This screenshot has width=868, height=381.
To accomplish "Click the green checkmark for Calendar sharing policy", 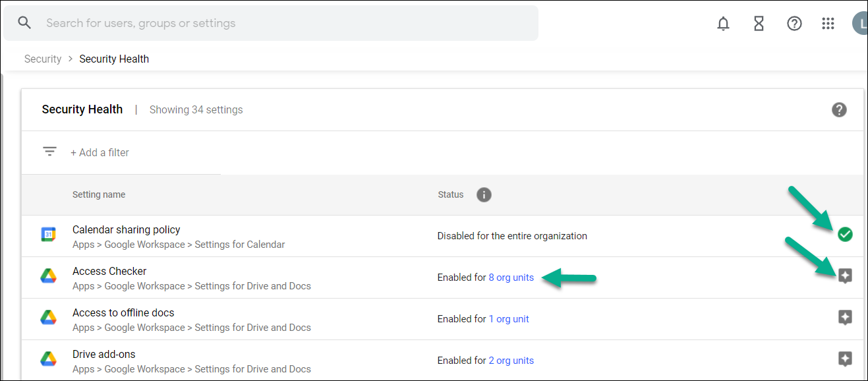I will (x=845, y=235).
